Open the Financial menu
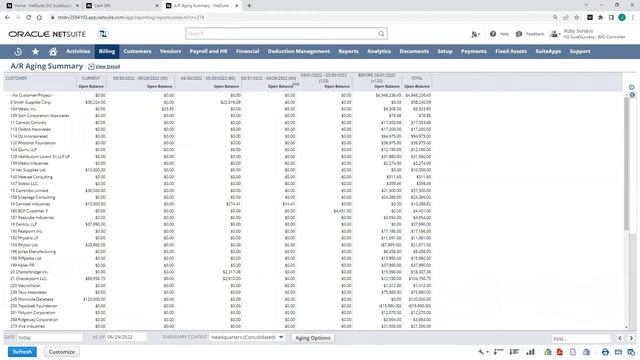 (x=247, y=51)
